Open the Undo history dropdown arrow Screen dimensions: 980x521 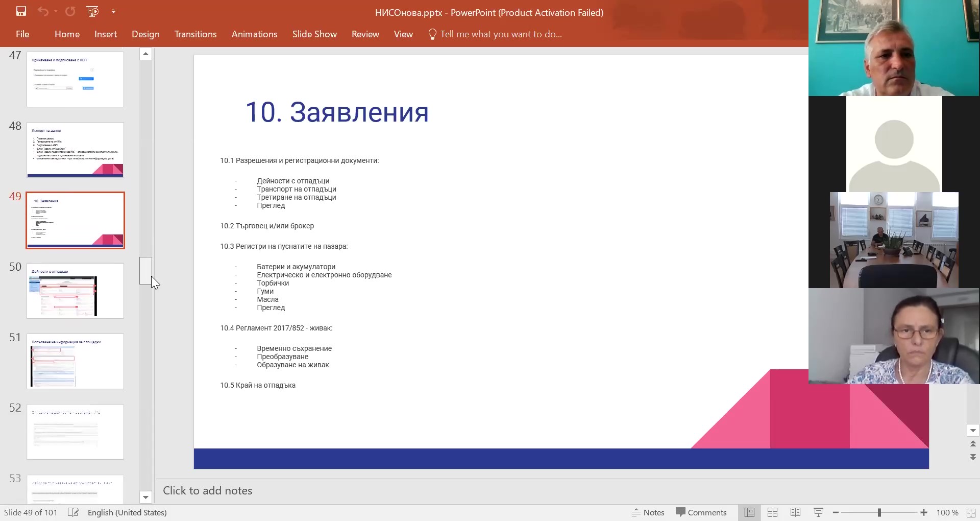tap(56, 11)
